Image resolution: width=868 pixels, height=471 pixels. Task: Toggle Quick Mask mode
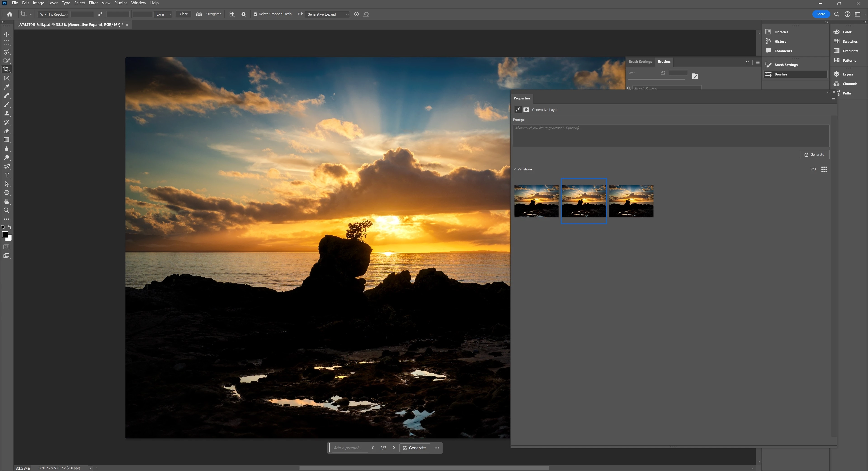pyautogui.click(x=6, y=247)
